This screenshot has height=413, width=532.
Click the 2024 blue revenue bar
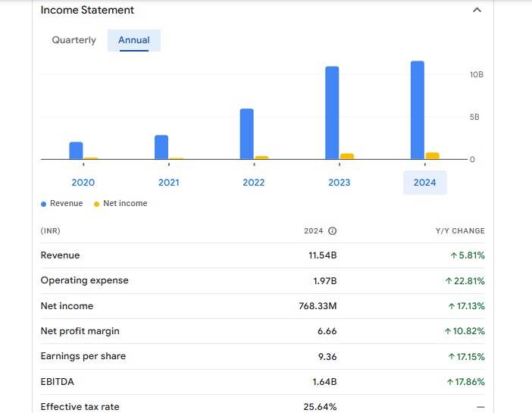(418, 110)
